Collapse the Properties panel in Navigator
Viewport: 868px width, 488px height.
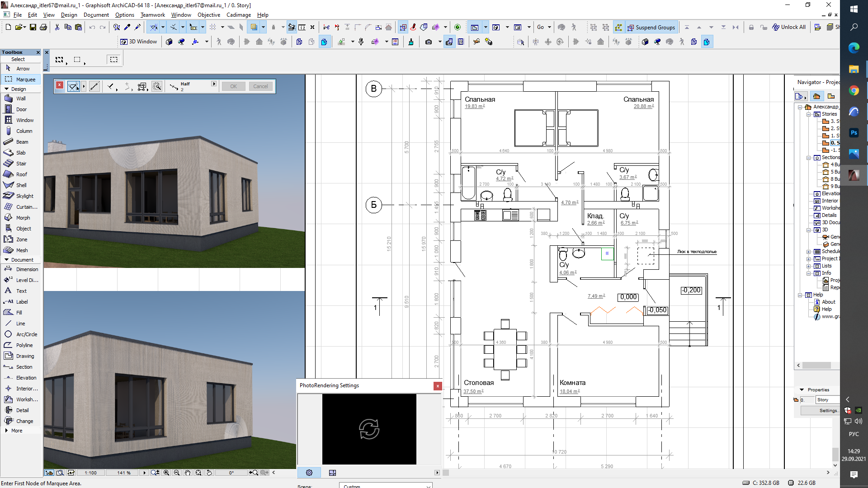pos(802,389)
